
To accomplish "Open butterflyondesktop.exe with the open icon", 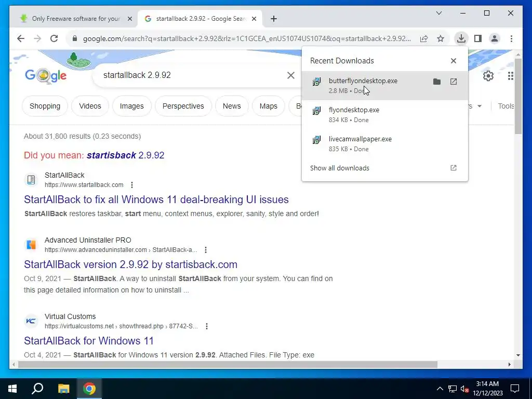I will [x=454, y=82].
